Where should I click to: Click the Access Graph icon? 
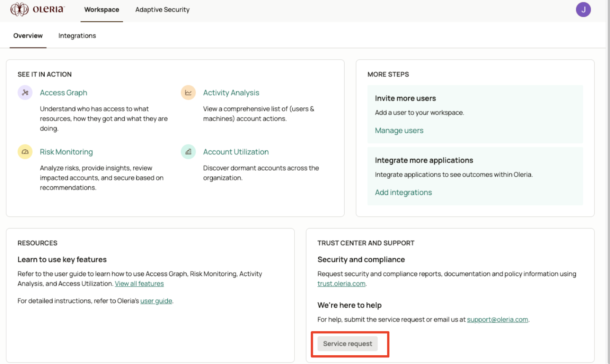point(25,93)
